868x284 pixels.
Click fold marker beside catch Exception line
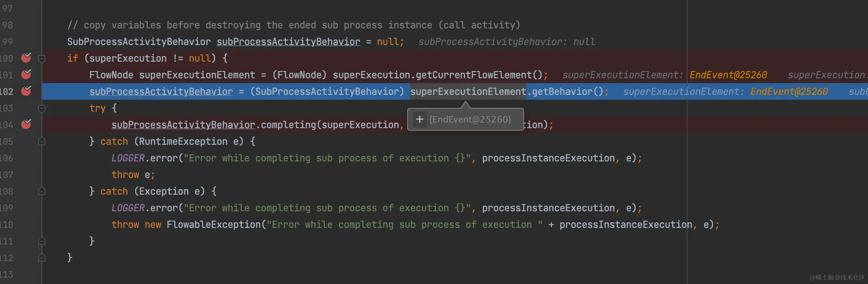42,191
